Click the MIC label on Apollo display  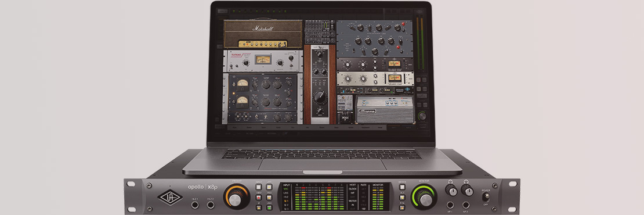286,189
